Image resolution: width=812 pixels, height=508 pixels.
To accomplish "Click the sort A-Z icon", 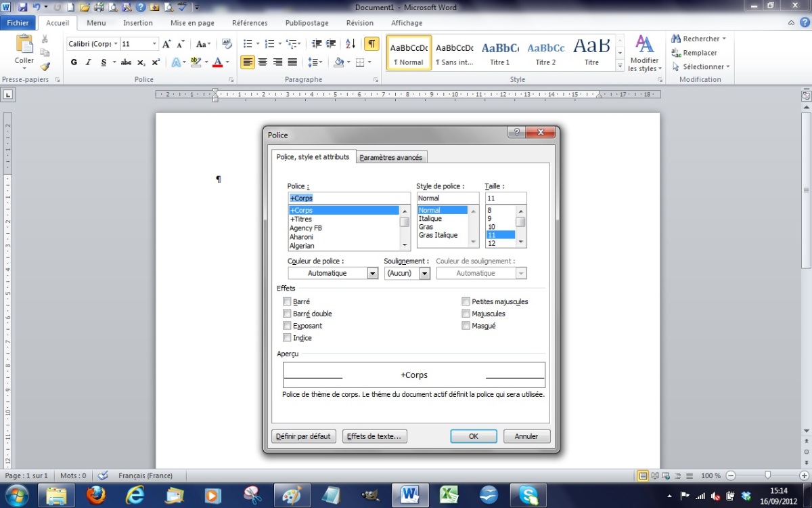I will [x=351, y=44].
